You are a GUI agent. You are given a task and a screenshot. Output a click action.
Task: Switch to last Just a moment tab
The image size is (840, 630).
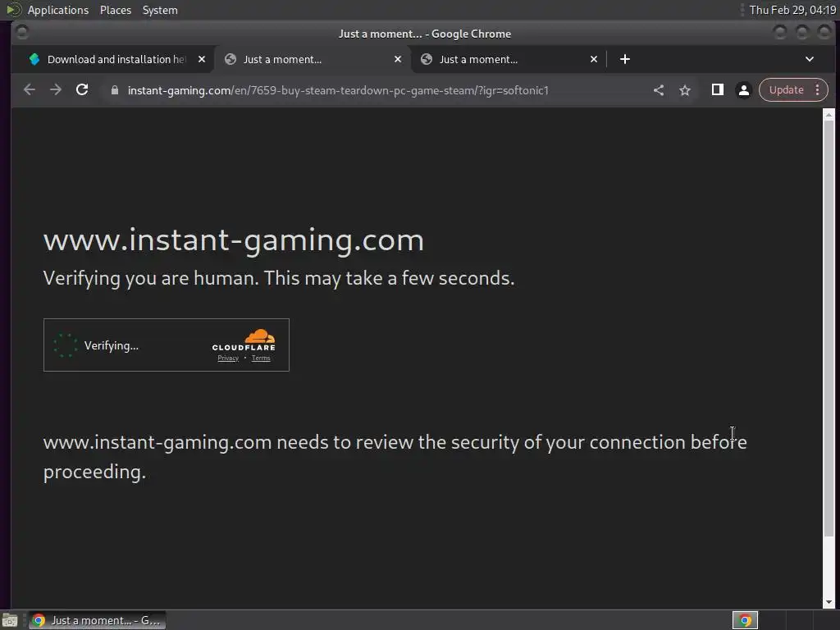509,59
